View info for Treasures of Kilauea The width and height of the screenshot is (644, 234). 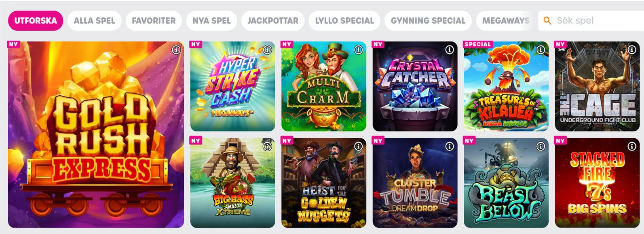point(541,50)
